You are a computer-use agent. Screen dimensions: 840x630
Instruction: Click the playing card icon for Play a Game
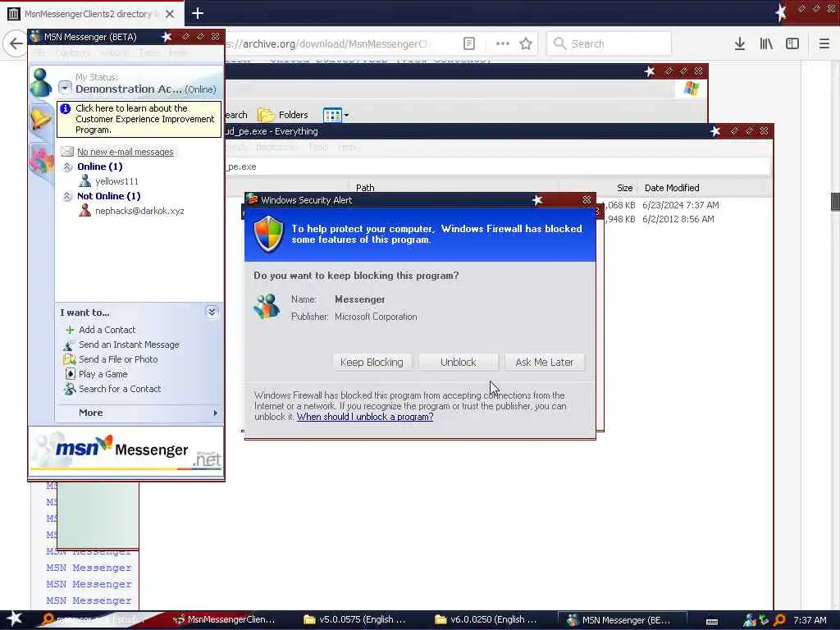(70, 374)
